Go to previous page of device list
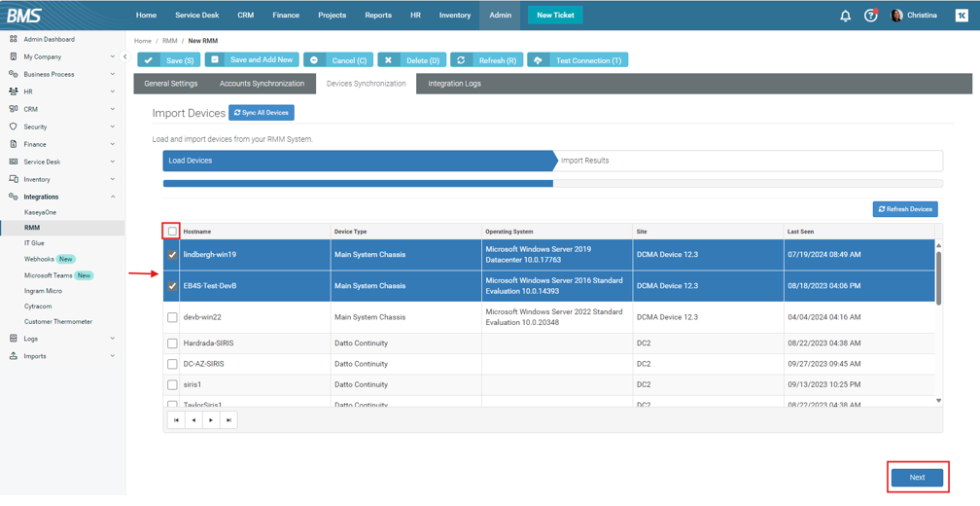980x506 pixels. tap(193, 420)
